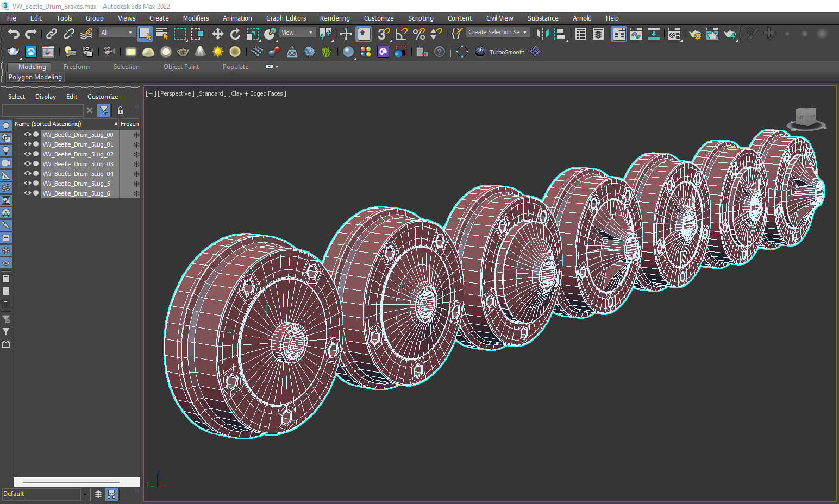Choose the Select and Scale tool
839x504 pixels.
252,34
